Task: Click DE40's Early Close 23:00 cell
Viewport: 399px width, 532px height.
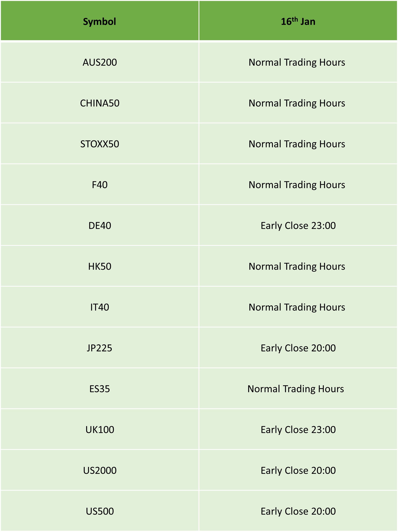Action: 298,225
